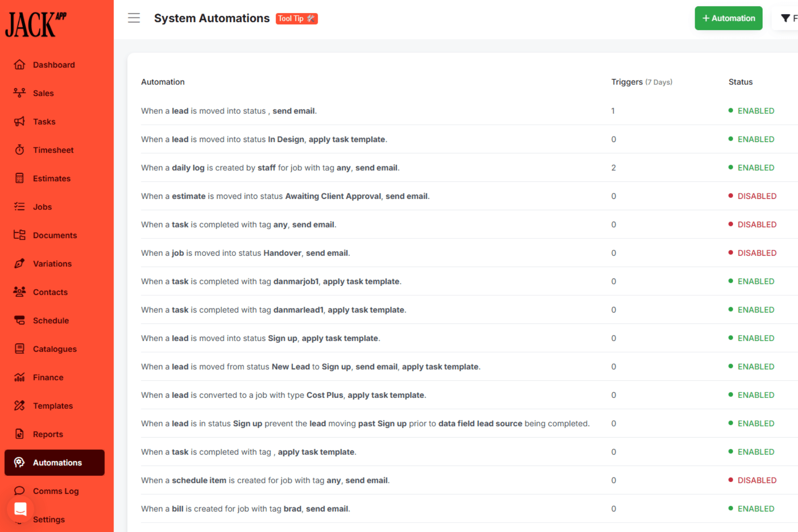This screenshot has height=532, width=798.
Task: Open the Templates menu item
Action: point(53,406)
